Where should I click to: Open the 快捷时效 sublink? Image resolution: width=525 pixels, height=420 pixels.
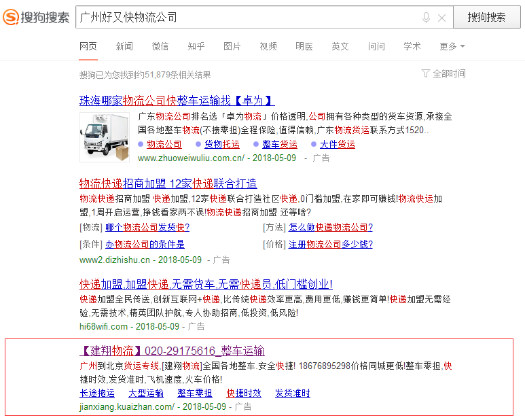point(244,393)
